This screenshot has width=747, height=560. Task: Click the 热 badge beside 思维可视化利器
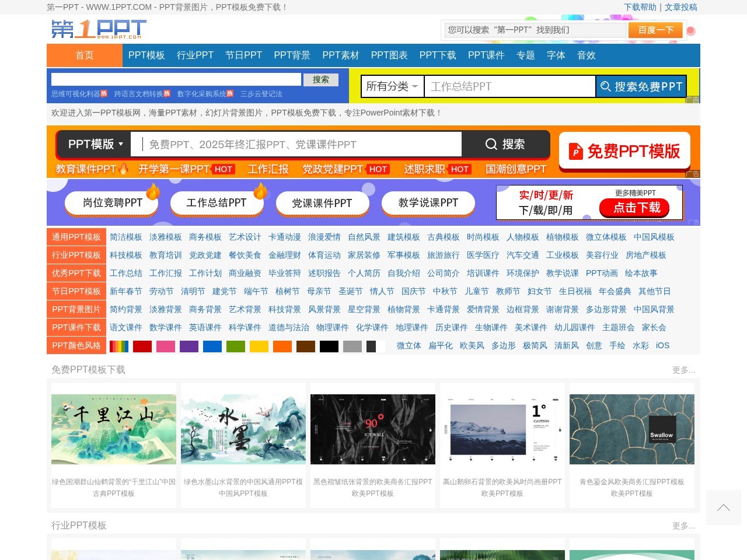[105, 92]
